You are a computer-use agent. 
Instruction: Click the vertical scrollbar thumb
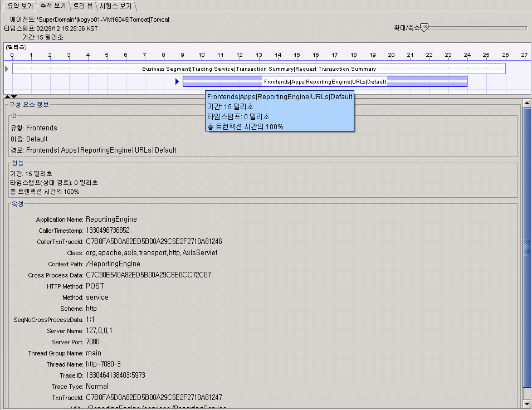coord(526,247)
